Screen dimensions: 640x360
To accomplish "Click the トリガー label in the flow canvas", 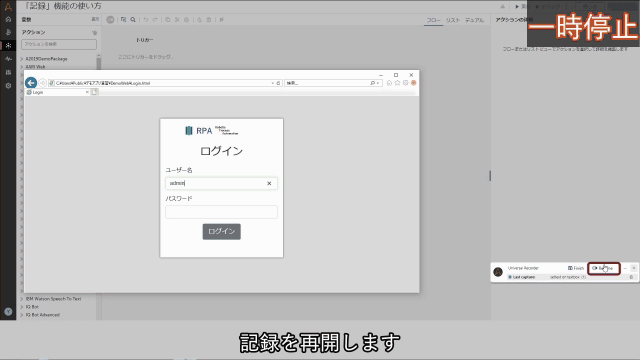I will [x=144, y=40].
